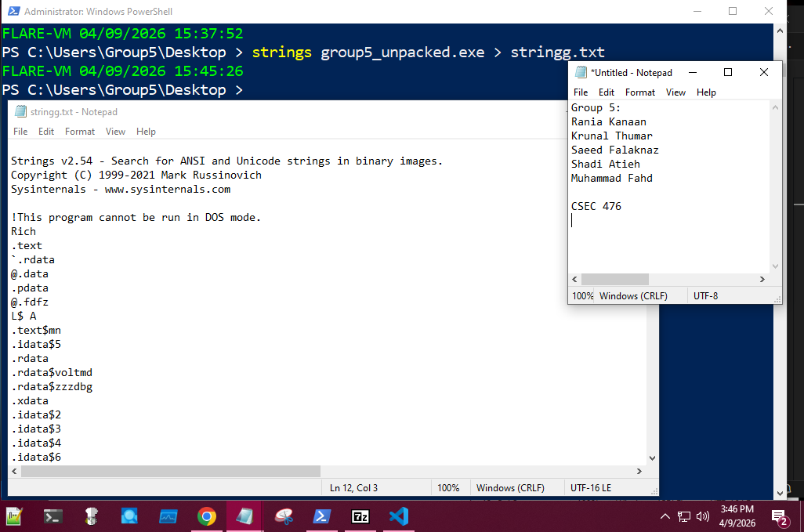The height and width of the screenshot is (532, 804).
Task: Open the taskbar clock showing 3:46 PM
Action: tap(737, 516)
